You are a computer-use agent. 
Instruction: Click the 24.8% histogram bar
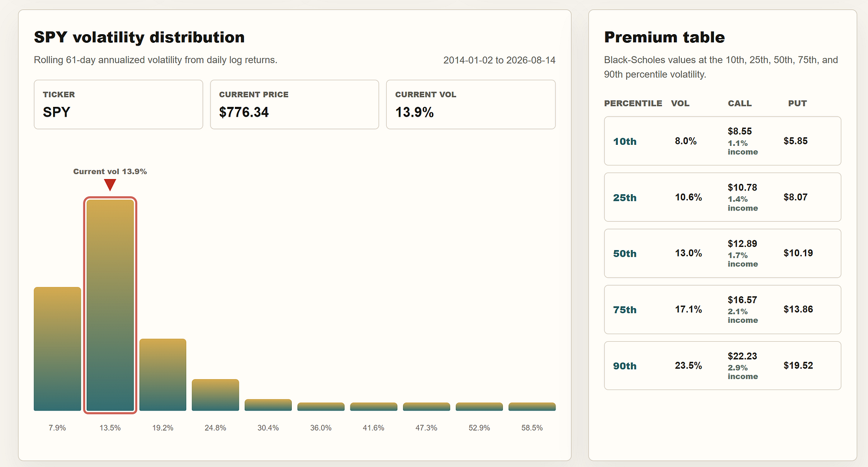[215, 395]
